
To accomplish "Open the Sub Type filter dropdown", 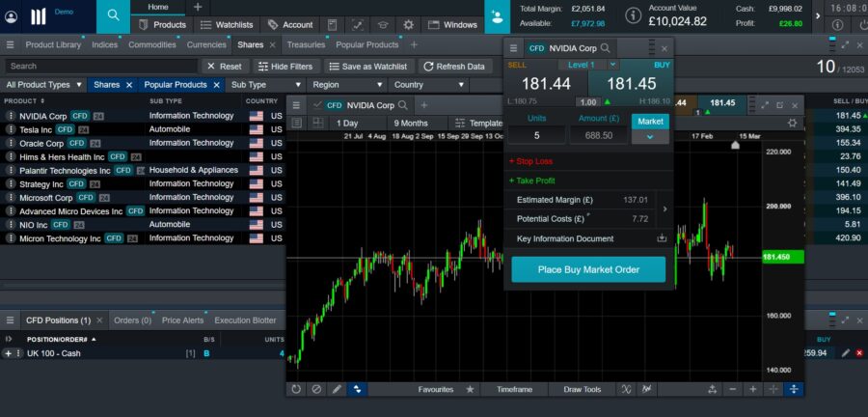I will pos(266,85).
